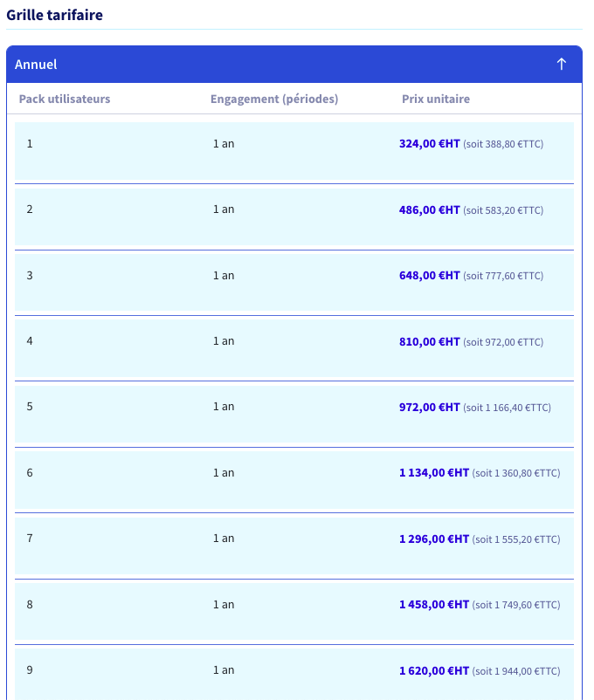Click the Grille tarifaire heading
This screenshot has height=700, width=594.
(x=54, y=15)
